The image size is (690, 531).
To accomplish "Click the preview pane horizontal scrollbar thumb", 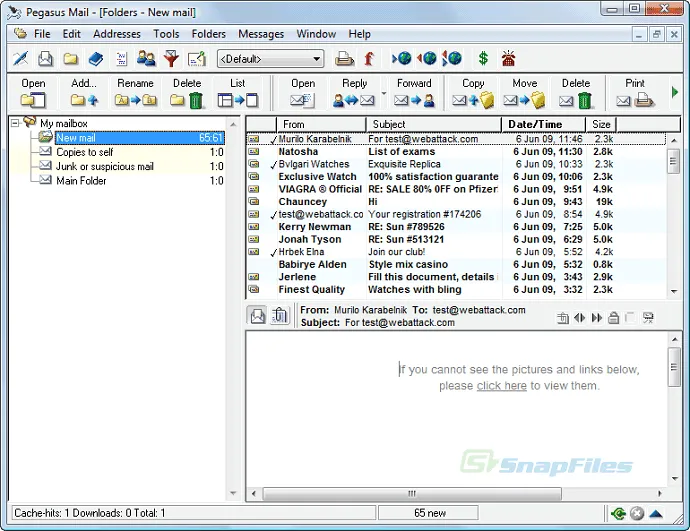I will (x=412, y=494).
